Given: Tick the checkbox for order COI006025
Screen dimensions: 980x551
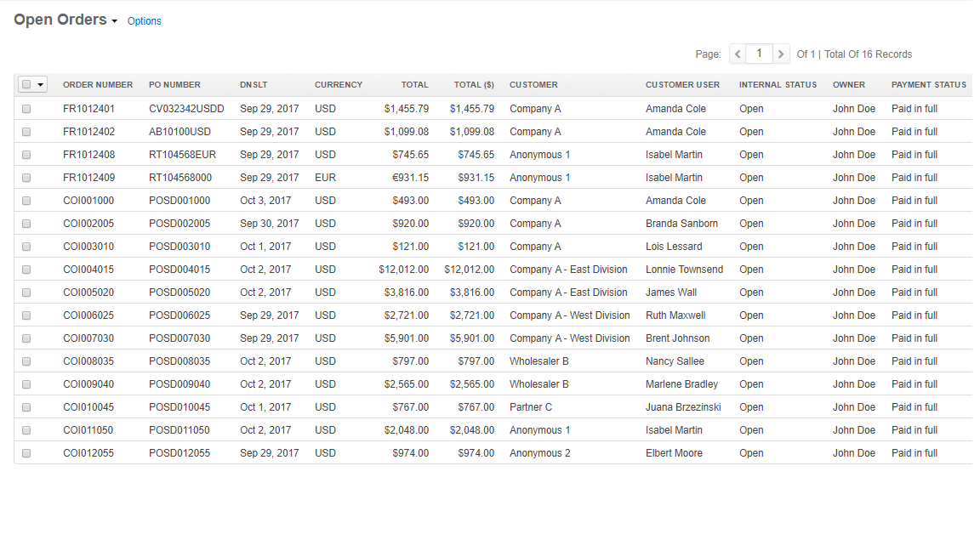Looking at the screenshot, I should coord(26,315).
